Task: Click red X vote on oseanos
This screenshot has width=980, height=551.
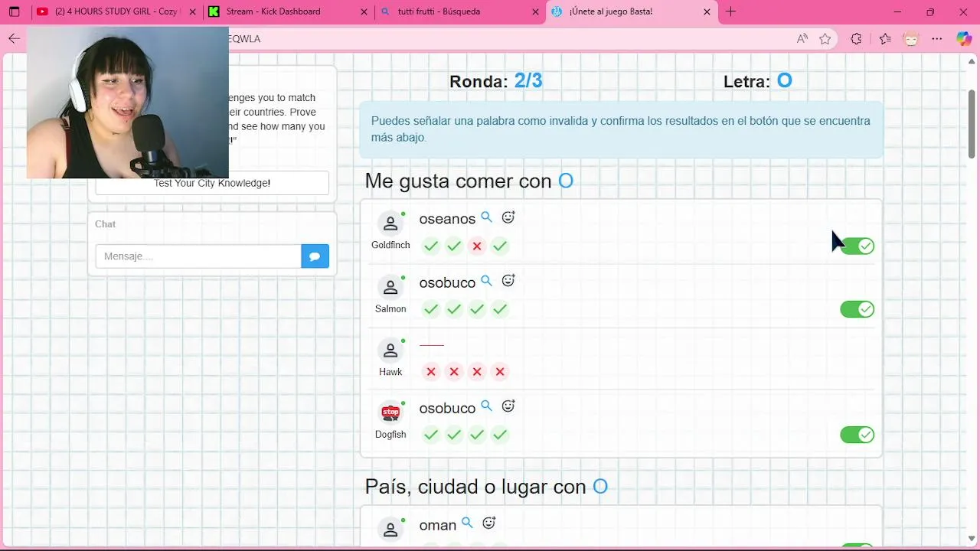Action: point(477,246)
